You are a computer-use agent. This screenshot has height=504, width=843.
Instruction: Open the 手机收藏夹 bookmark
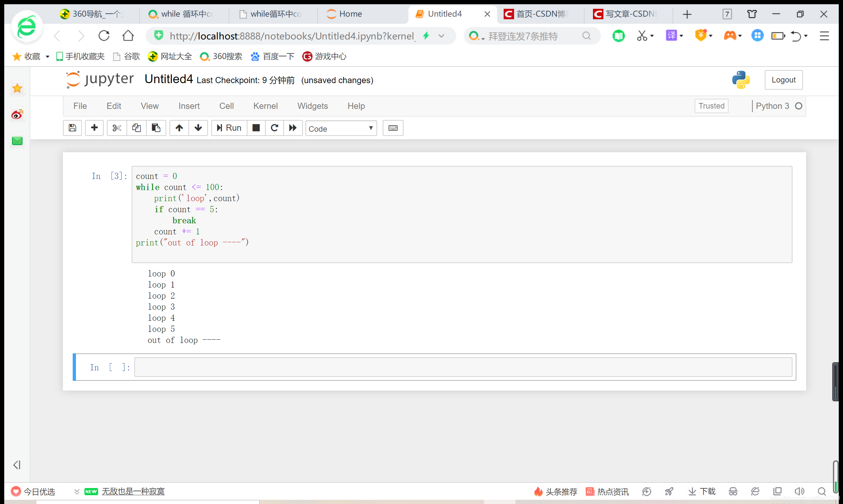(81, 56)
